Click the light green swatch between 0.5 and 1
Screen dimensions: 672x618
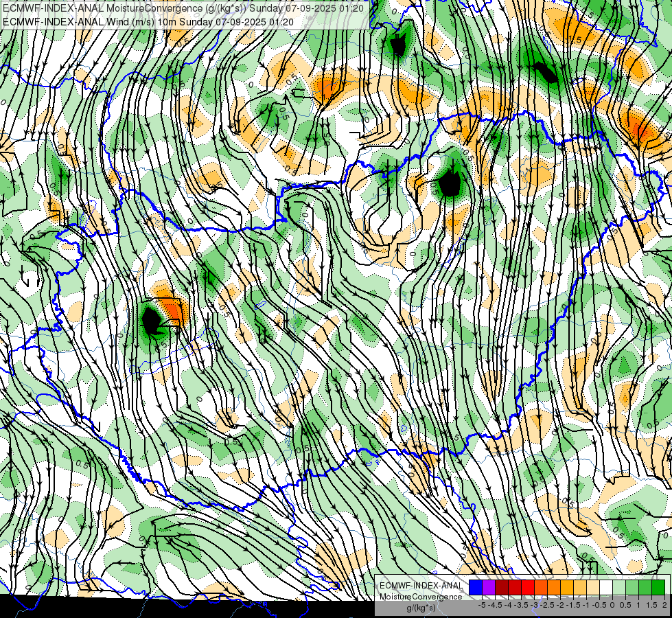pyautogui.click(x=632, y=587)
